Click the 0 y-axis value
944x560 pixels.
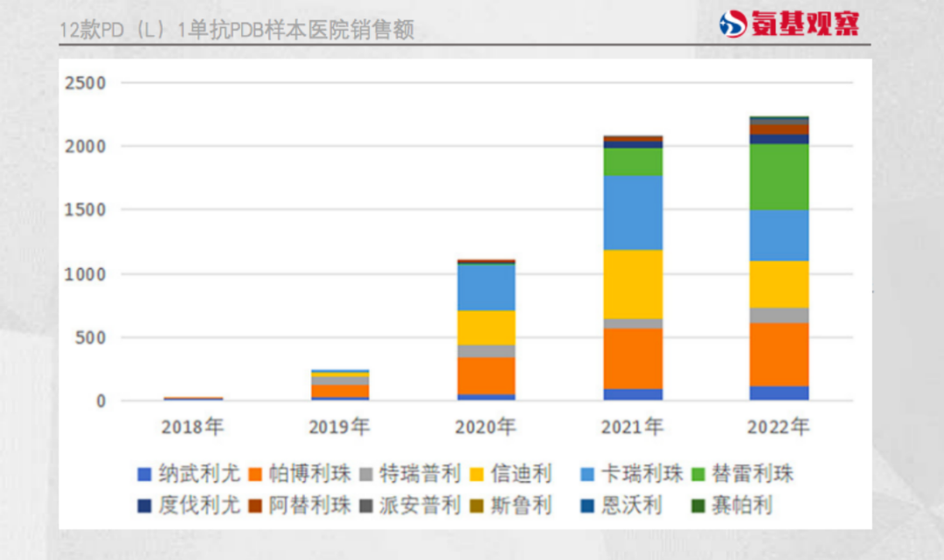point(101,401)
